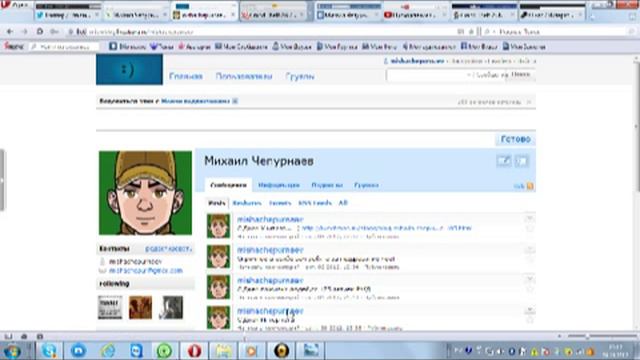Select the Сообщения profile tab

[x=229, y=185]
